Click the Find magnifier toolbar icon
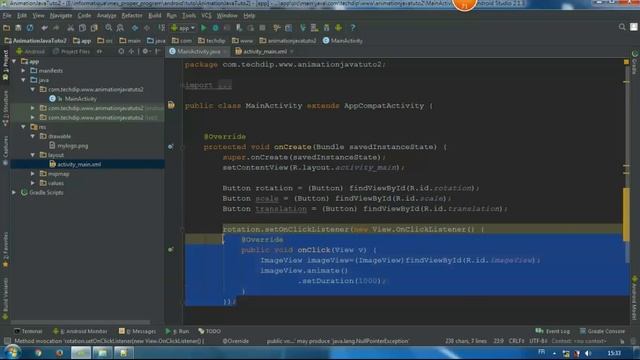640x360 pixels. point(109,28)
